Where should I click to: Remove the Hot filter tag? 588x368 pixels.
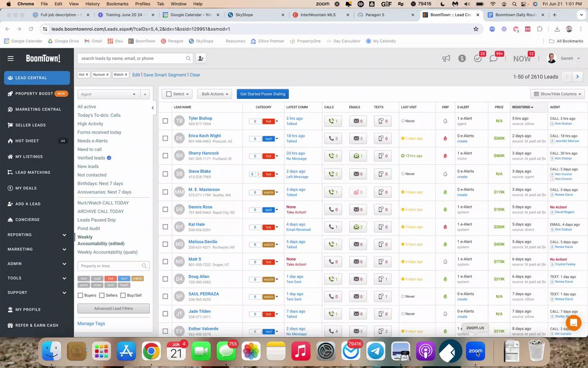tap(87, 75)
